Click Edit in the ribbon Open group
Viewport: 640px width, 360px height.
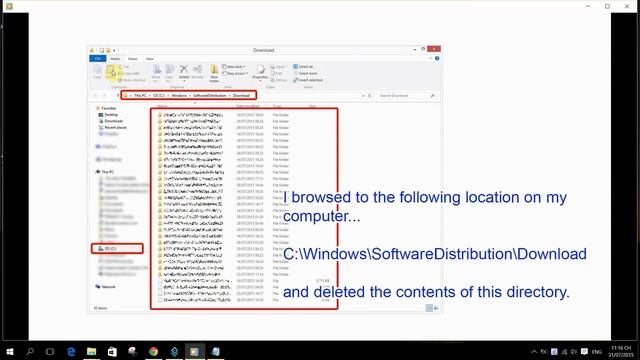277,73
